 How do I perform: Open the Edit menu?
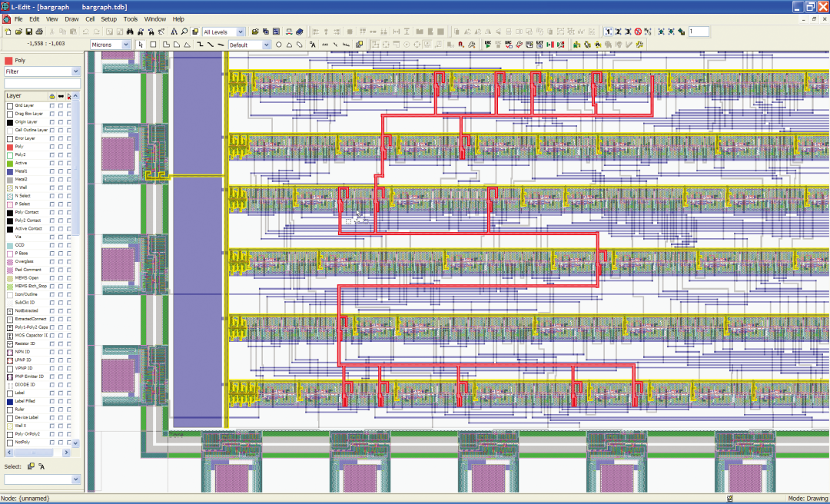tap(35, 19)
